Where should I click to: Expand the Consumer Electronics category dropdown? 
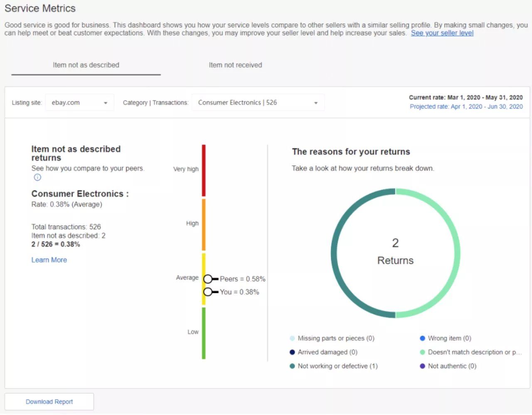(x=258, y=103)
